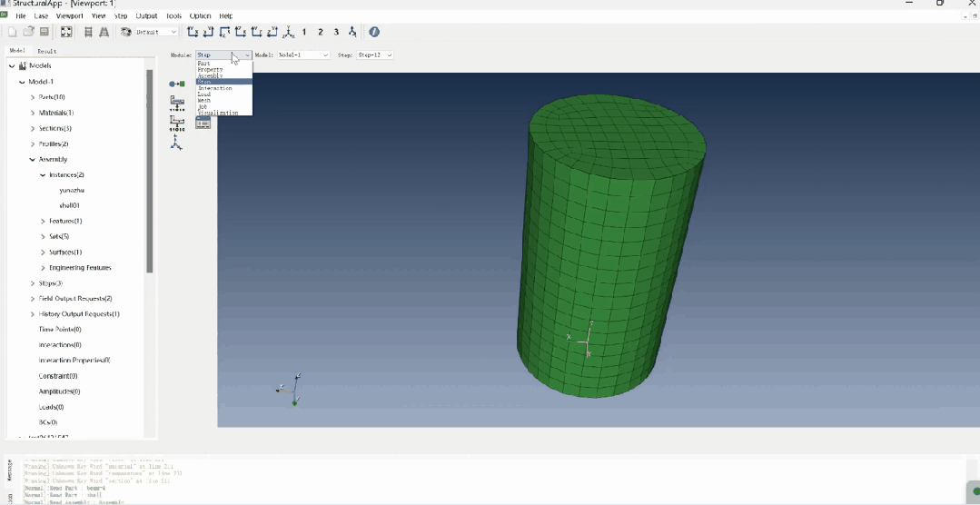Expand the Parts(10) node
The image size is (980, 505).
point(33,97)
